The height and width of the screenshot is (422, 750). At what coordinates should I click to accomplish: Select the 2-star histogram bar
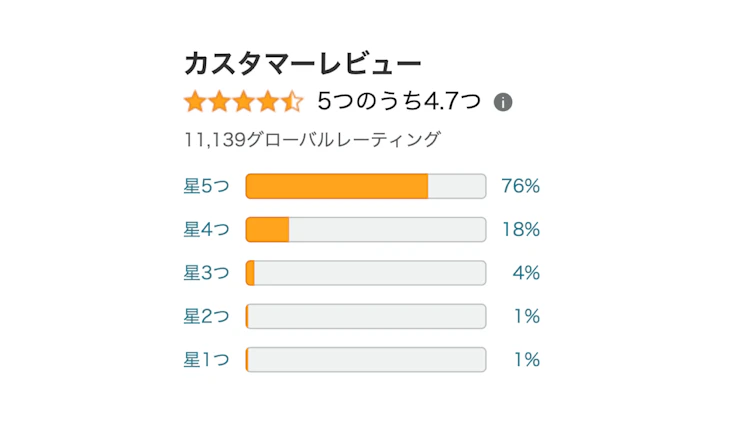tap(365, 316)
